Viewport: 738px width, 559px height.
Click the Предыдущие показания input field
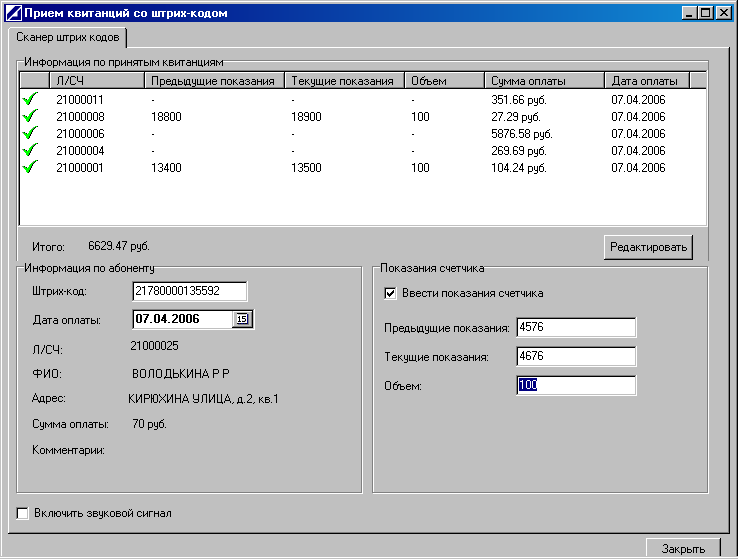tap(576, 328)
